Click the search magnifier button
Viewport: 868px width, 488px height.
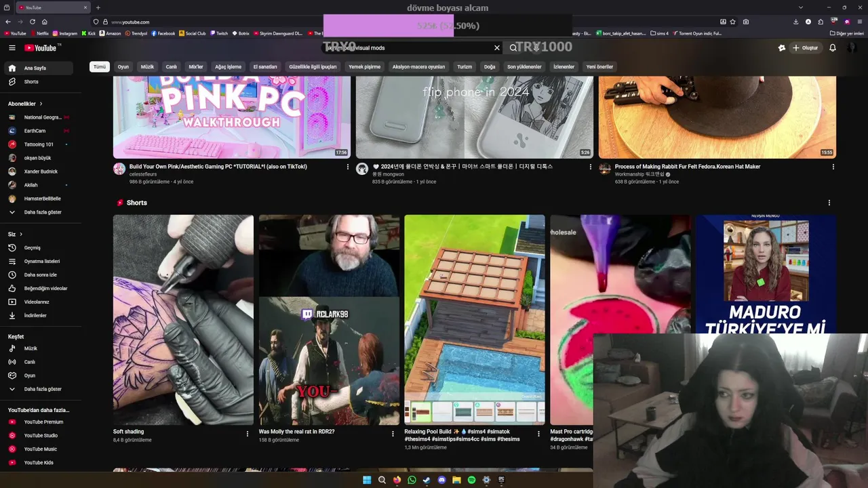tap(513, 48)
